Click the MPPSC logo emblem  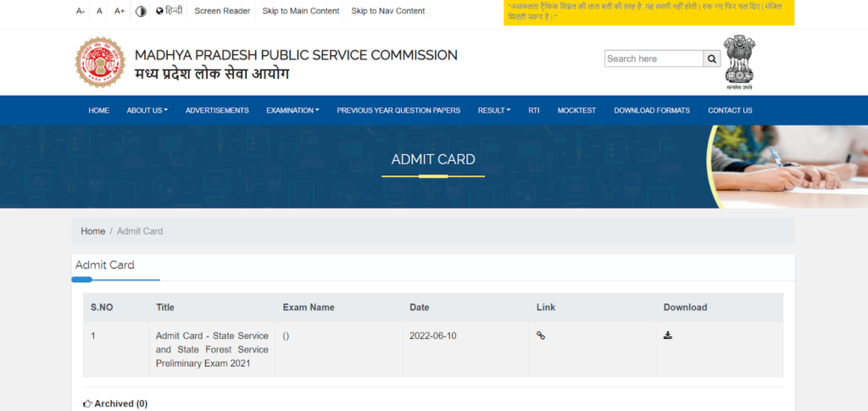[x=100, y=63]
